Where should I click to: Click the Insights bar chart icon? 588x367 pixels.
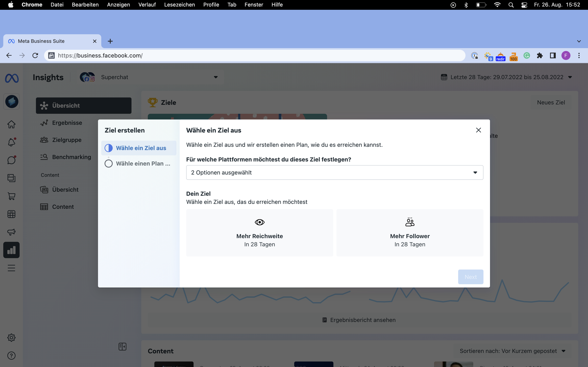[x=11, y=250]
